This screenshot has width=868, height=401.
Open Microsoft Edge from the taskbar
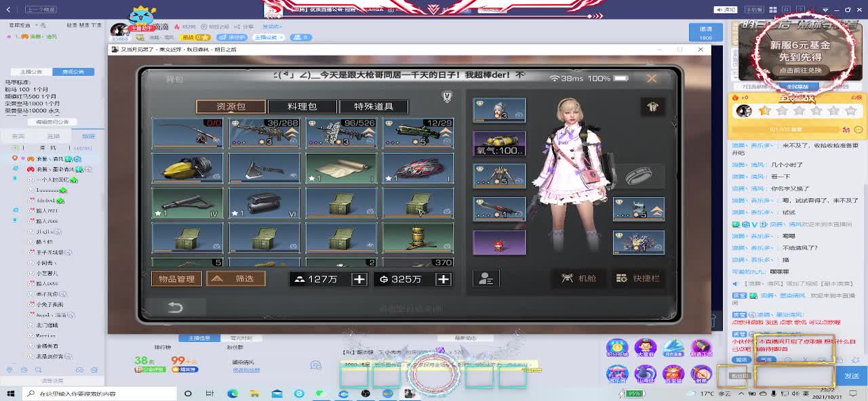pos(233,394)
